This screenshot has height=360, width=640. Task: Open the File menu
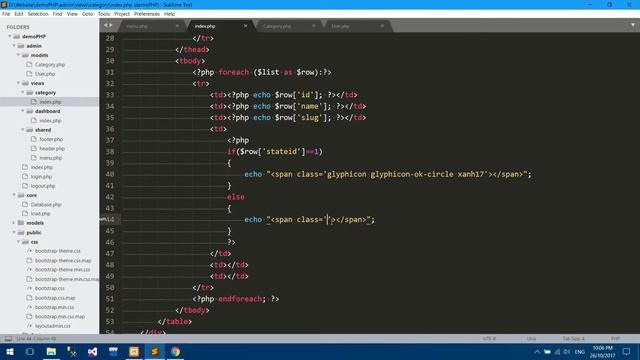point(6,14)
